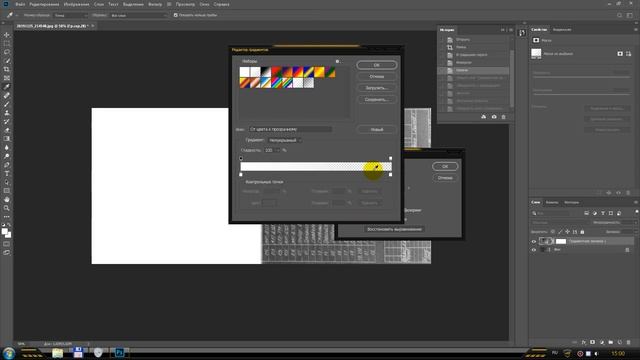Click Сохранить button in gradient editor

(376, 99)
